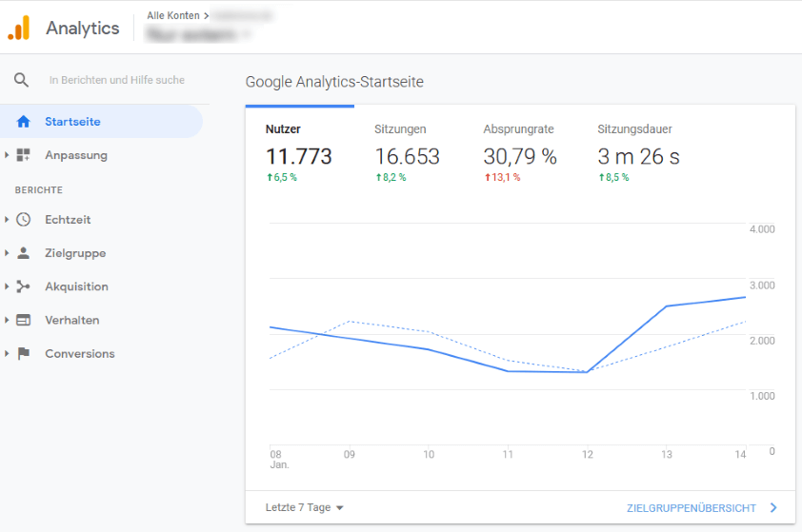Open the Akquisition reports label
The height and width of the screenshot is (532, 802).
77,286
